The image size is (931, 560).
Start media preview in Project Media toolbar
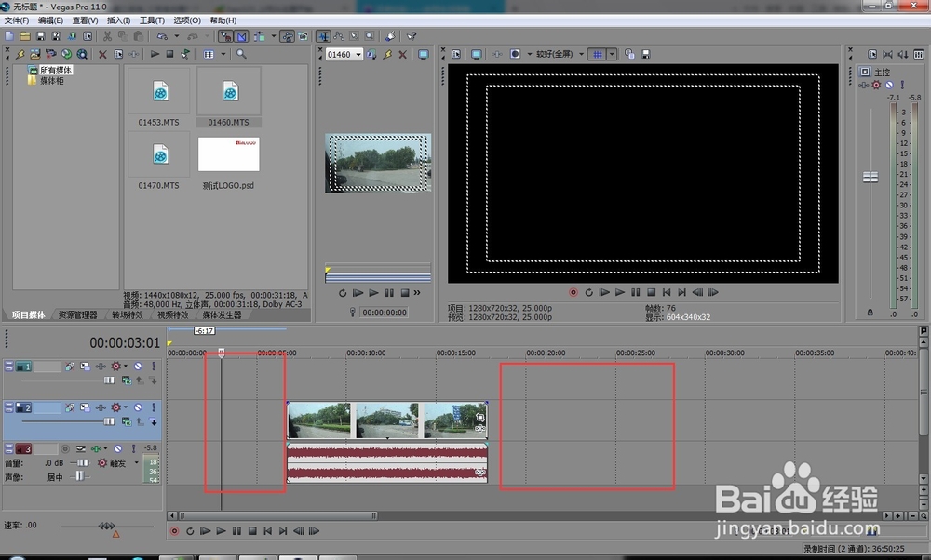coord(155,54)
